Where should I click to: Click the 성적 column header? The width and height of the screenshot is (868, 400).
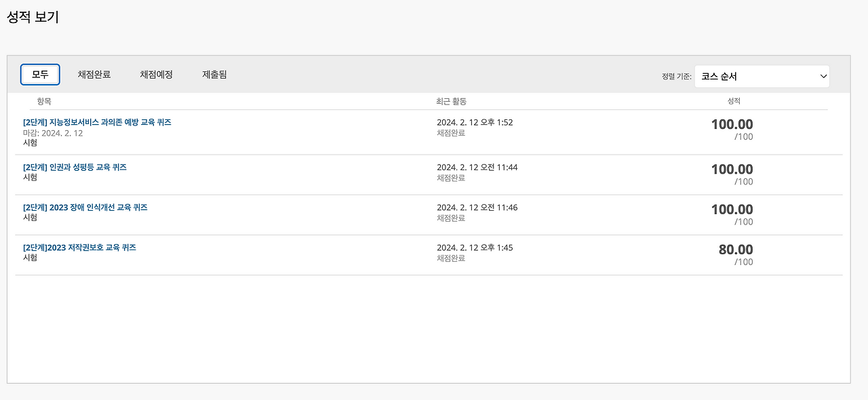click(733, 100)
